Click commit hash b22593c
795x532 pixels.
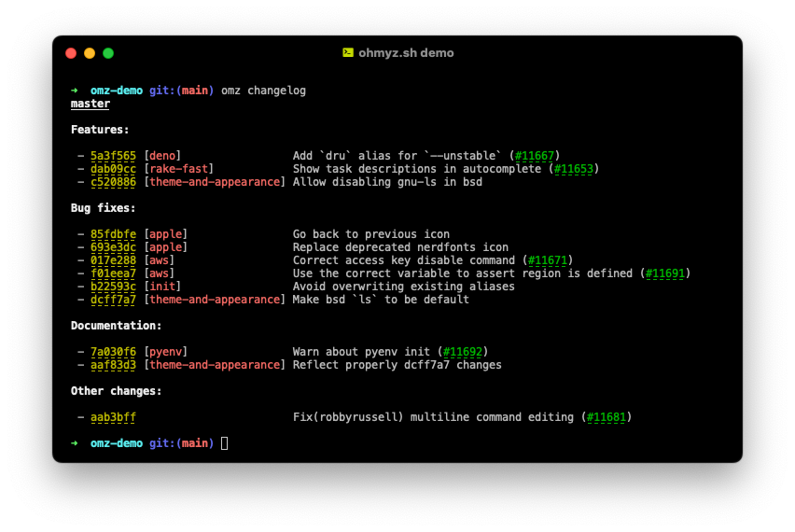click(113, 287)
